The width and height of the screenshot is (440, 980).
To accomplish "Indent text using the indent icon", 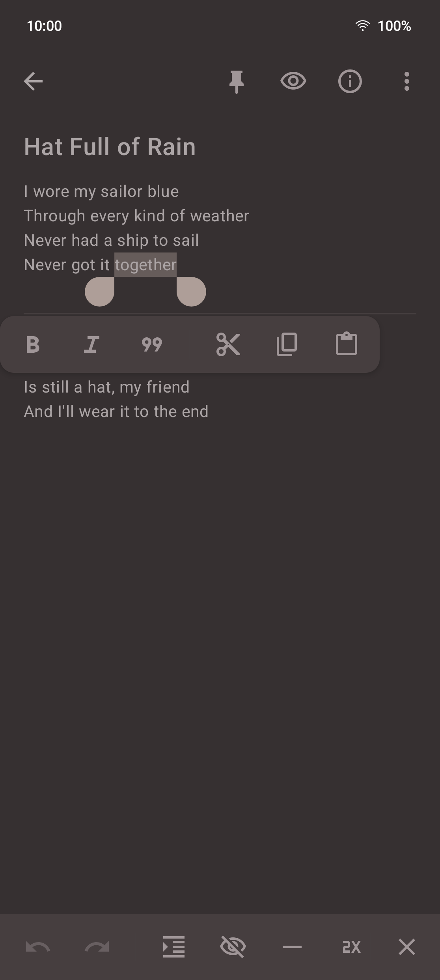I will [174, 947].
